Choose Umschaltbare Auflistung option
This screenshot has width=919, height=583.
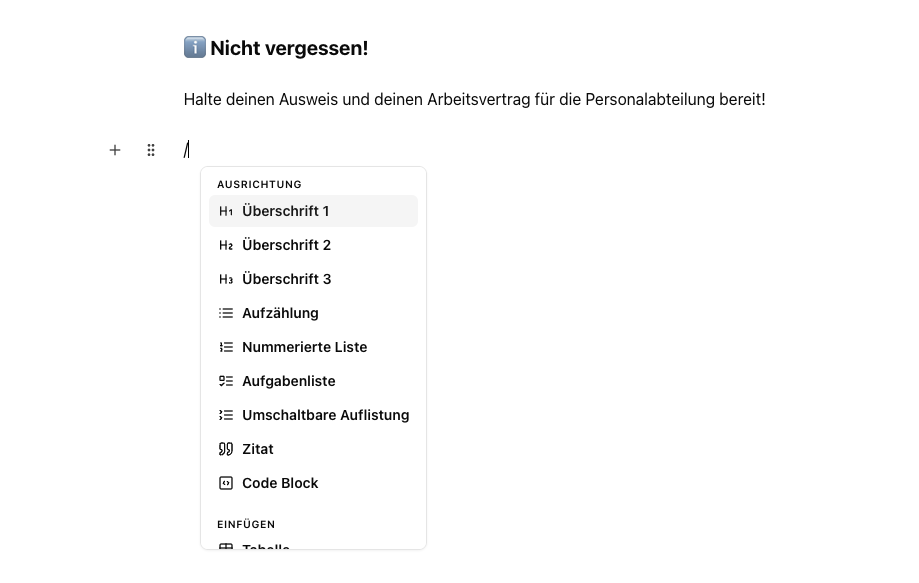coord(314,415)
